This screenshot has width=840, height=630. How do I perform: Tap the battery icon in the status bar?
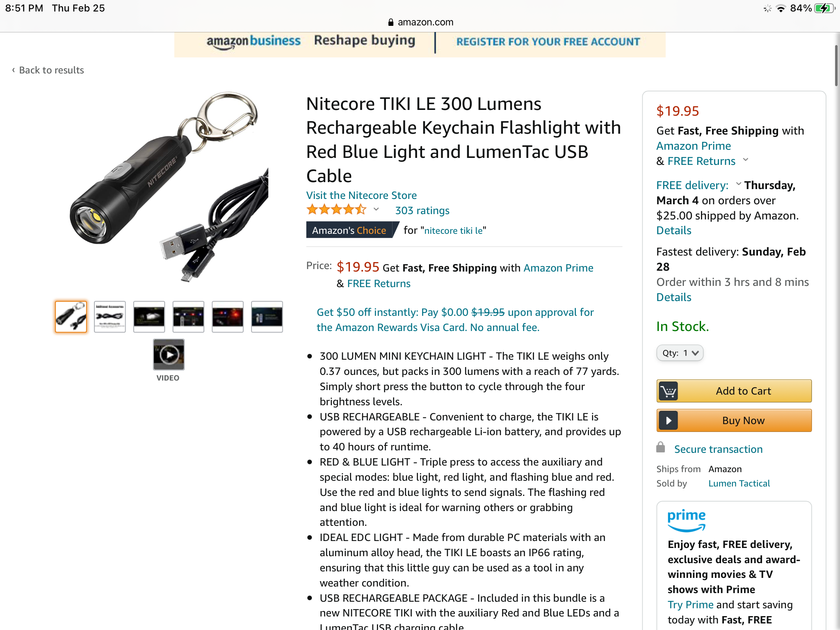click(x=824, y=8)
